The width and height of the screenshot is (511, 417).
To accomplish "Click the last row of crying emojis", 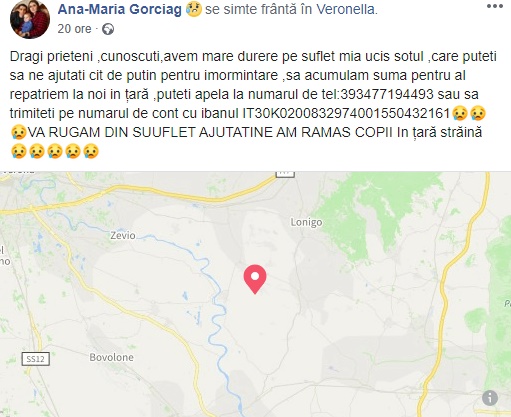I will click(x=55, y=151).
